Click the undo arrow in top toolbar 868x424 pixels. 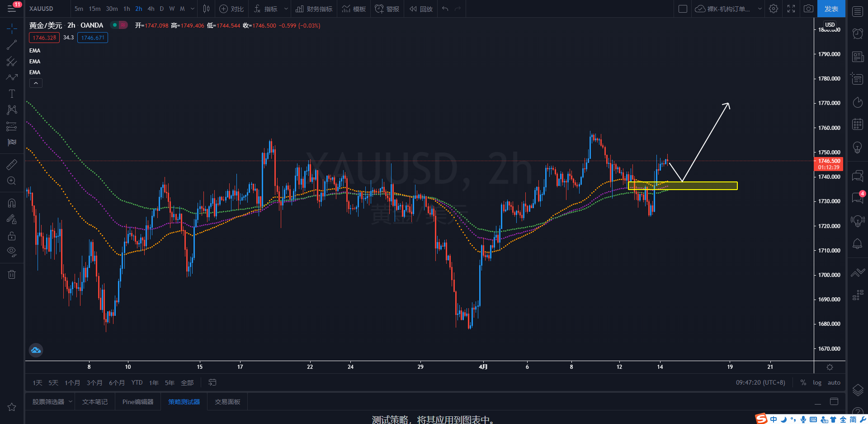pyautogui.click(x=445, y=9)
